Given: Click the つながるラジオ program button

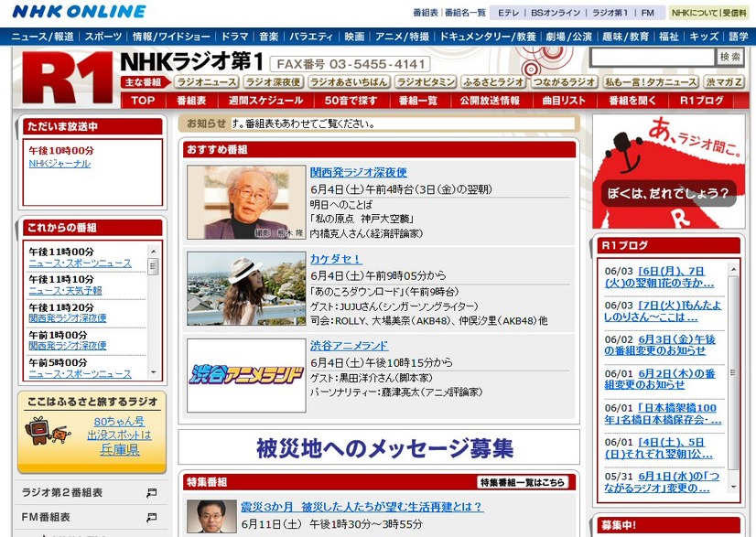Looking at the screenshot, I should (564, 82).
